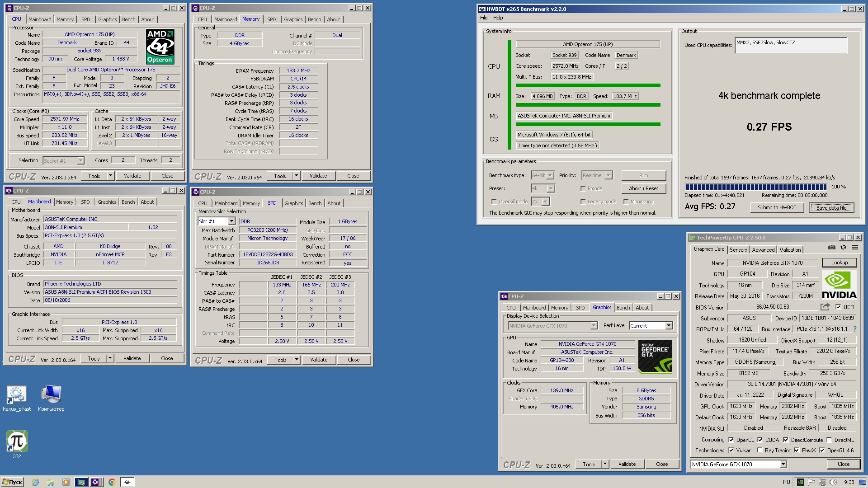The height and width of the screenshot is (488, 868).
Task: Click the GeForce GTX logo in CPU-Z Graphics
Action: click(x=656, y=357)
